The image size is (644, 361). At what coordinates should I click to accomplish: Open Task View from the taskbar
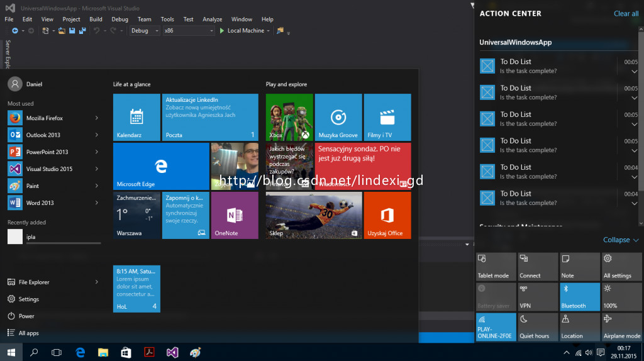[x=57, y=352]
